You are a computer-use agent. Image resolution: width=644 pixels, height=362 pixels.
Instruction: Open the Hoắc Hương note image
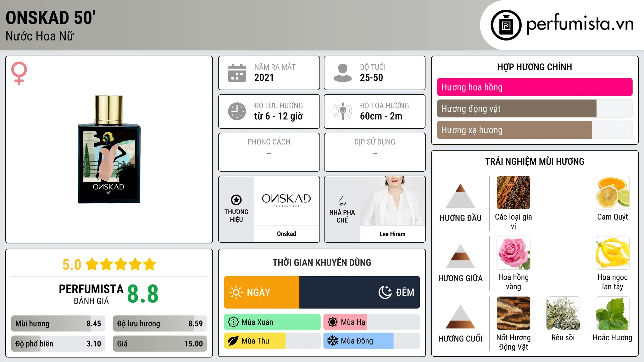(x=613, y=313)
